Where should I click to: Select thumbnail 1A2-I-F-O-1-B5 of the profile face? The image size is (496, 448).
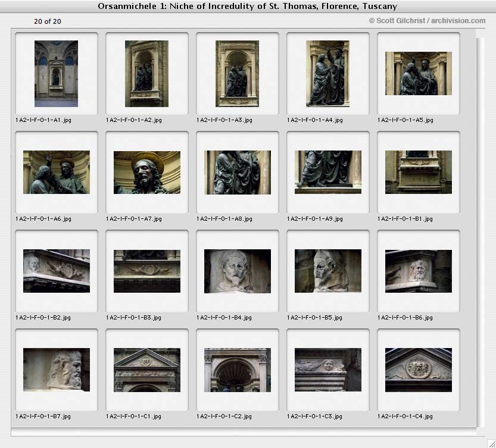[328, 271]
